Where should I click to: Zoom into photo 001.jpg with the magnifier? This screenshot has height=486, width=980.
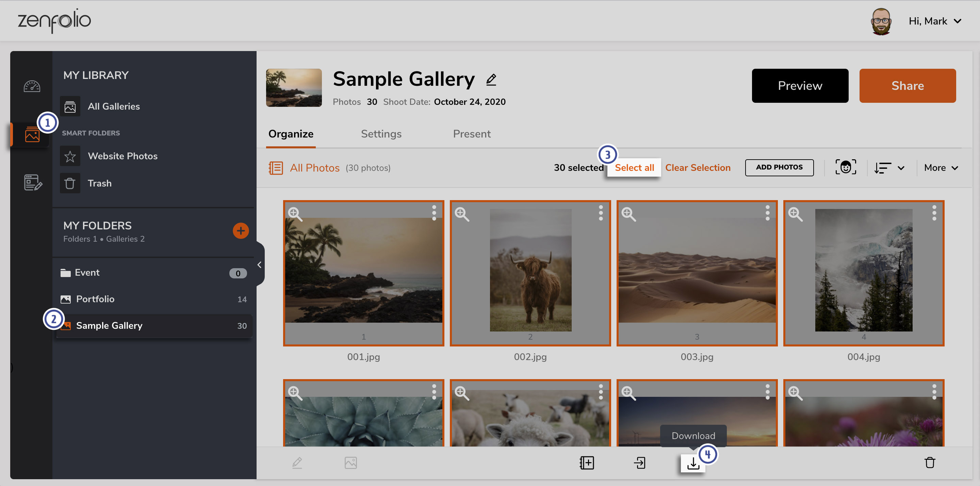[295, 214]
